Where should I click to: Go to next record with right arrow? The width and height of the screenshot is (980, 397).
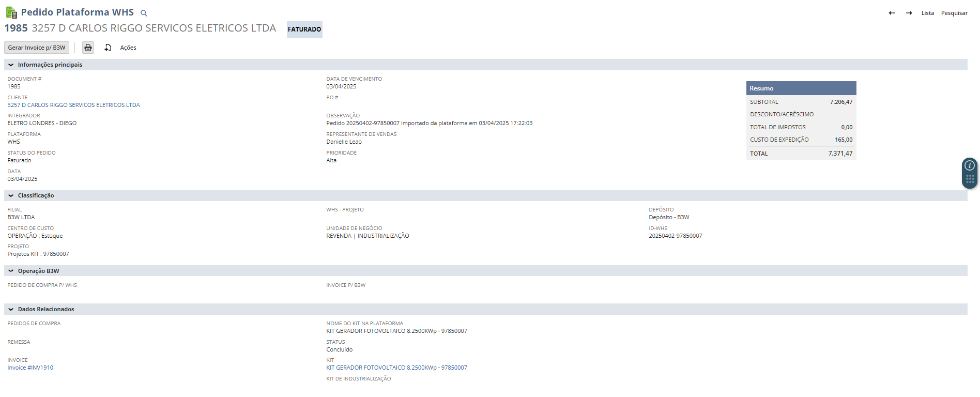909,13
